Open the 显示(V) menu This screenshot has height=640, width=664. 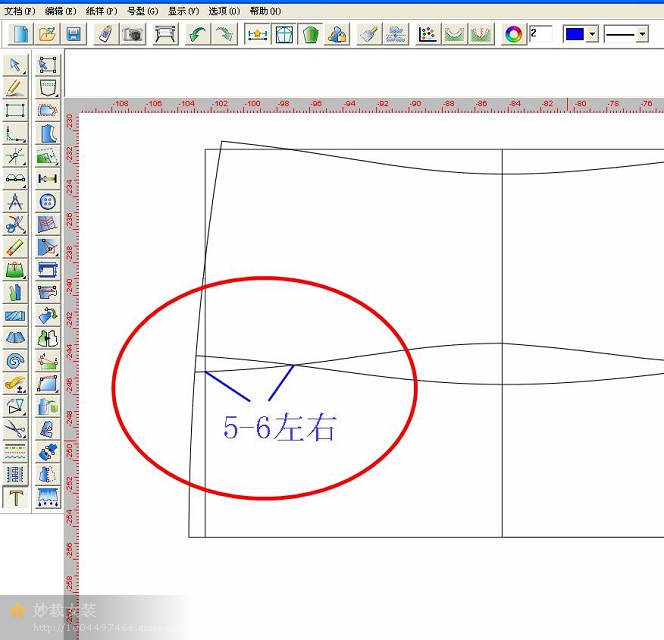(x=182, y=11)
